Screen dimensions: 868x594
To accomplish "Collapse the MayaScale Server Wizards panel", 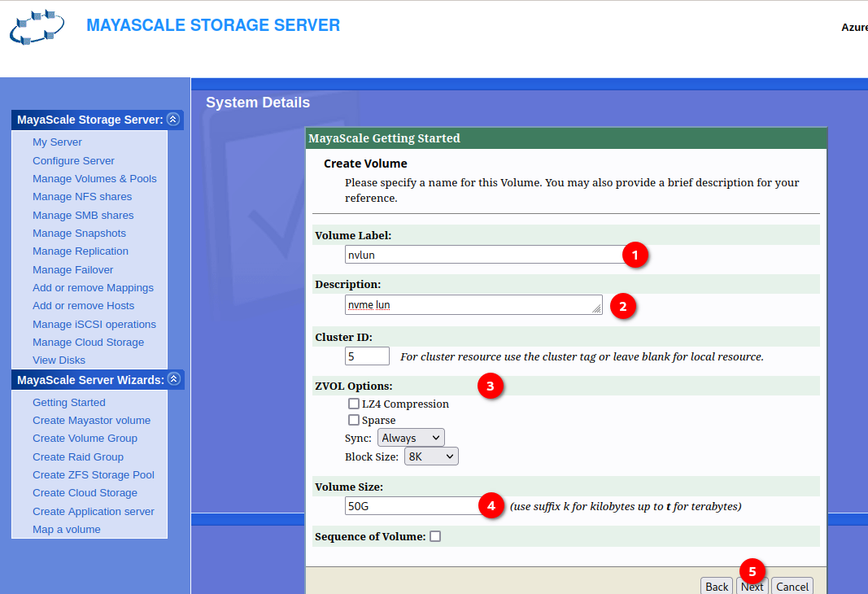I will (172, 380).
